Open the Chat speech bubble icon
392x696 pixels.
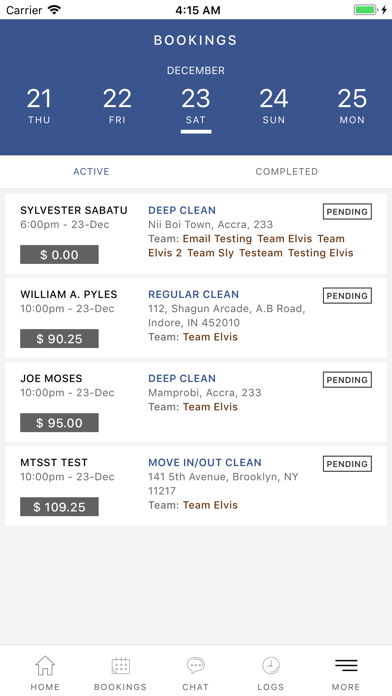pyautogui.click(x=195, y=665)
